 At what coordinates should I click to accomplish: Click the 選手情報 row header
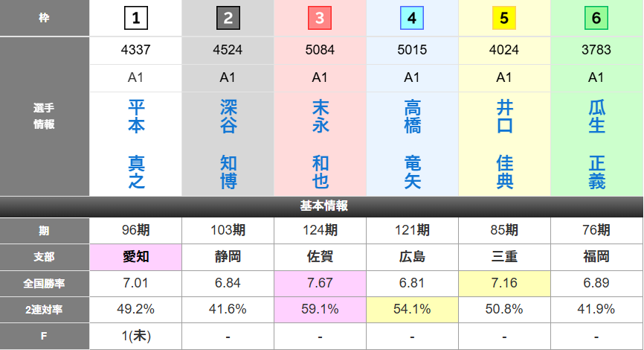45,117
